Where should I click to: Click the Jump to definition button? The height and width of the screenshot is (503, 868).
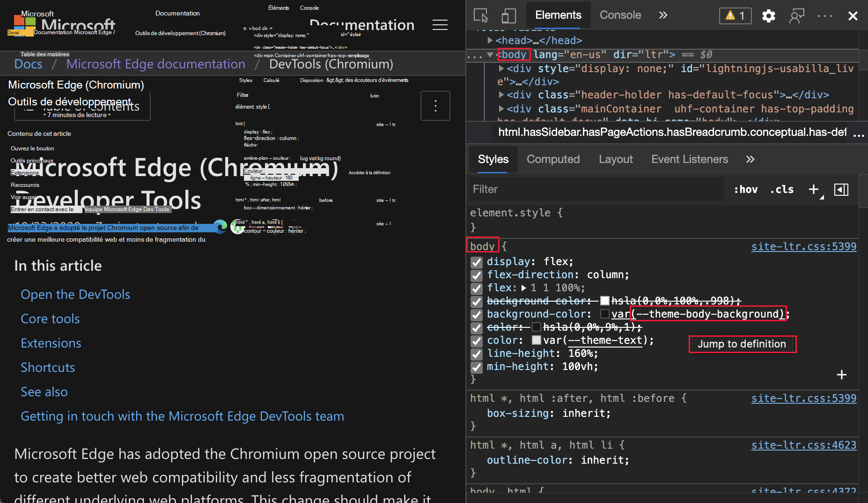742,344
